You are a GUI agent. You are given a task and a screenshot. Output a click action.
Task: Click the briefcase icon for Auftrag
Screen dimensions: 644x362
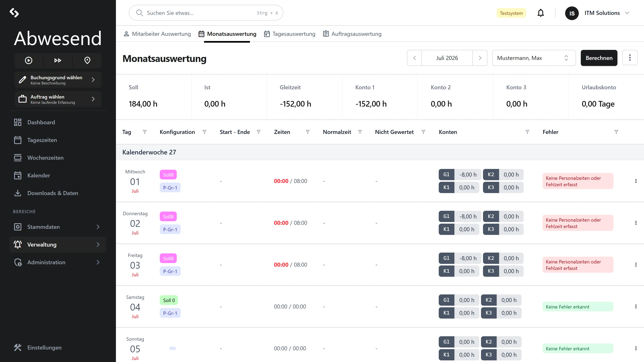[x=23, y=99]
